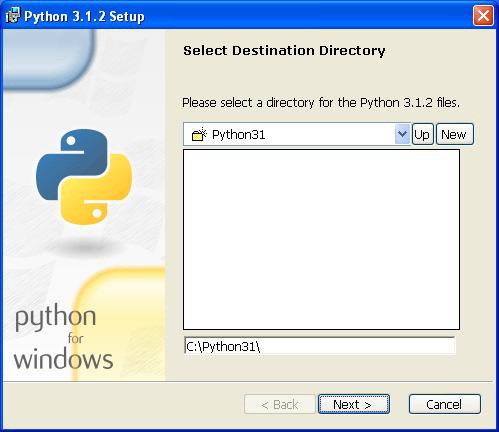
Task: Click the C:\Python31\ path input field
Action: [319, 346]
